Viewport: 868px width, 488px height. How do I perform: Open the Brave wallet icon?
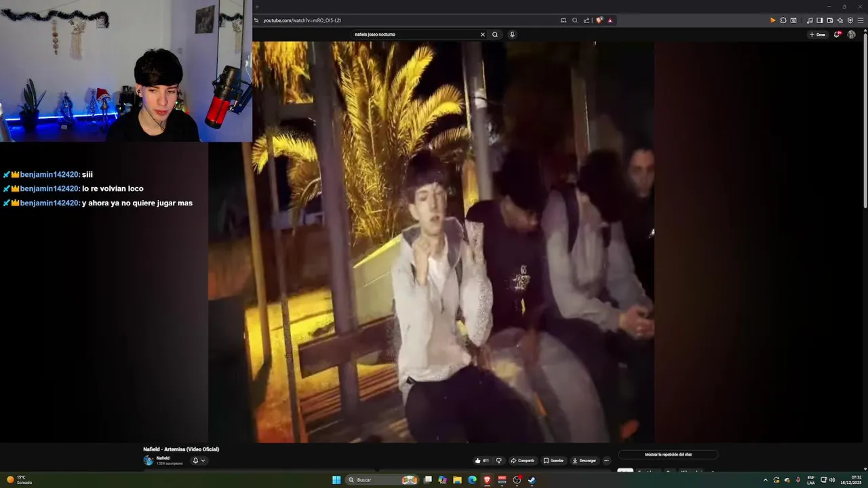pyautogui.click(x=830, y=20)
